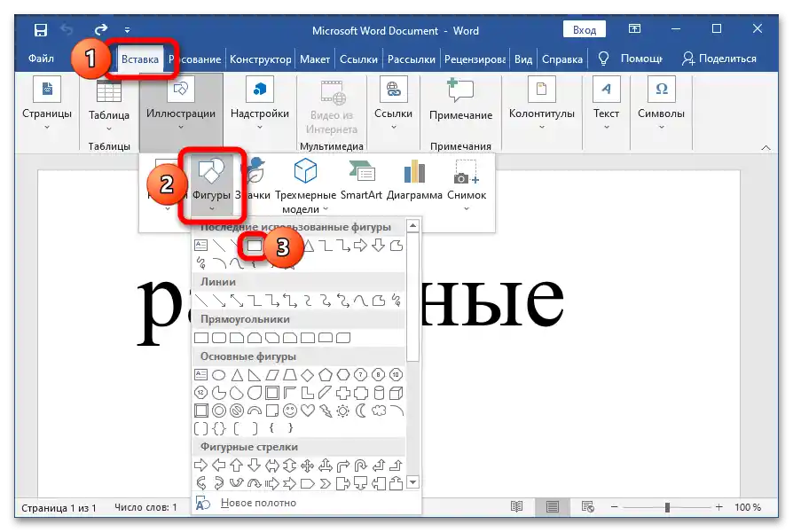The width and height of the screenshot is (793, 532).
Task: Insert a SmartArt graphic
Action: 361,179
